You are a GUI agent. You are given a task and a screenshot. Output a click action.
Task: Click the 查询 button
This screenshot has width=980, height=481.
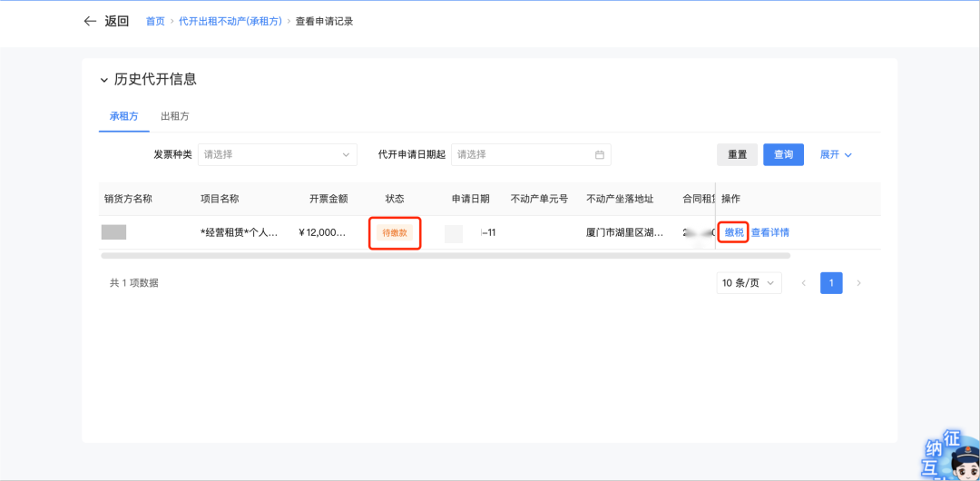pos(784,154)
